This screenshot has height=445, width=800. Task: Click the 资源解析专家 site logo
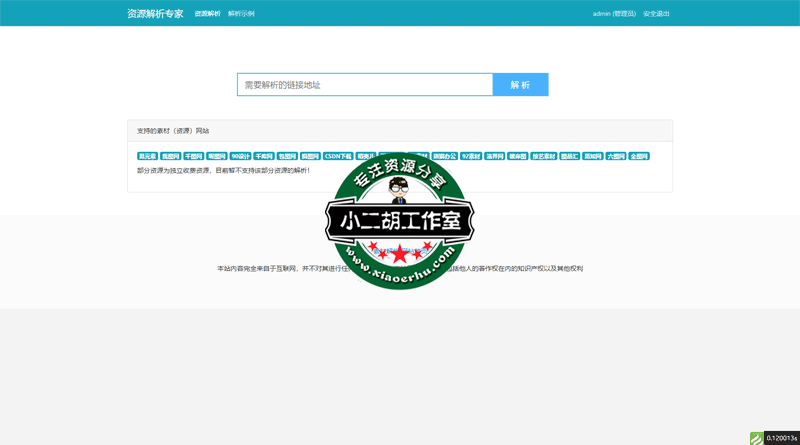point(155,14)
